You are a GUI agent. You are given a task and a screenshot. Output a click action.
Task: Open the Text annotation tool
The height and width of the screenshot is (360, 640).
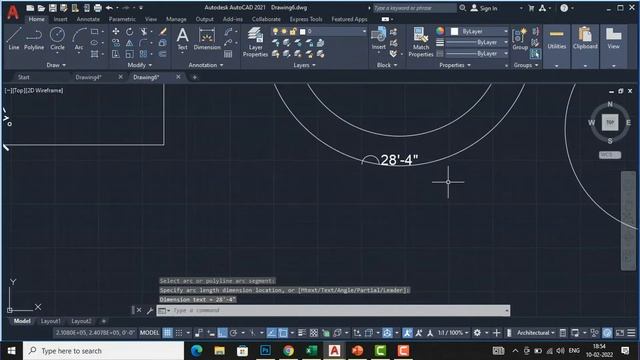pyautogui.click(x=182, y=39)
